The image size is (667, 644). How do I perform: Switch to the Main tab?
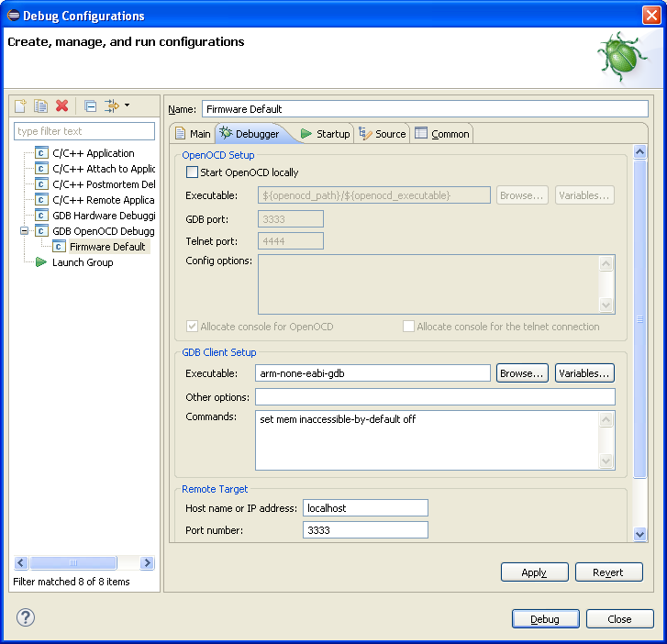tap(193, 134)
